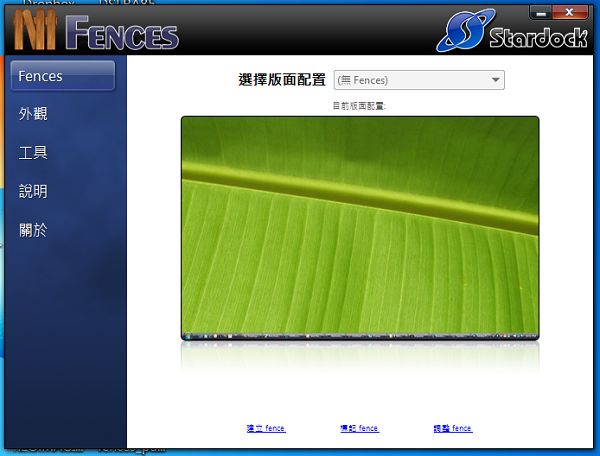This screenshot has width=600, height=456.
Task: Close the Fences window
Action: (x=570, y=13)
